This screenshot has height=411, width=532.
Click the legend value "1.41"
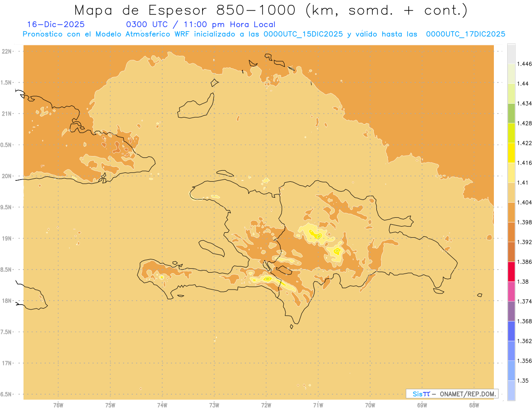[523, 183]
